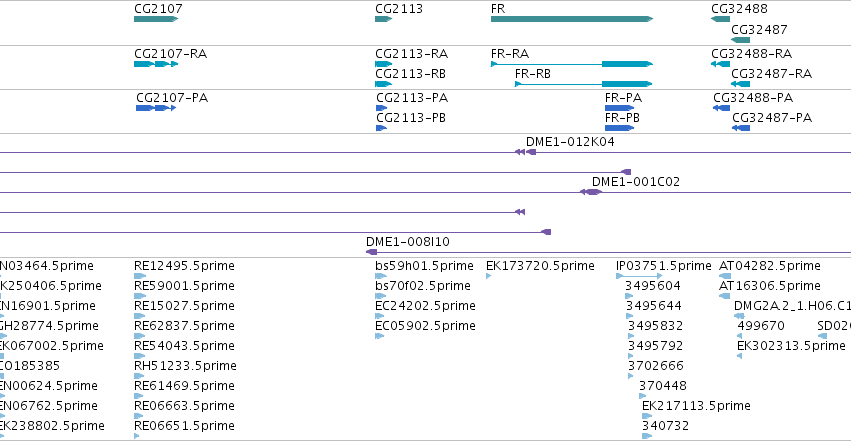Click the RE06663.5prime label

click(185, 406)
